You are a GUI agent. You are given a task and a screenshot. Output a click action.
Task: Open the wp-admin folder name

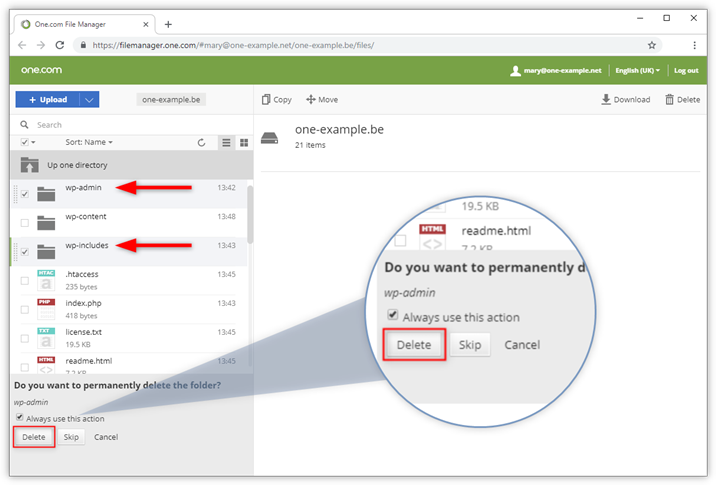pyautogui.click(x=83, y=188)
